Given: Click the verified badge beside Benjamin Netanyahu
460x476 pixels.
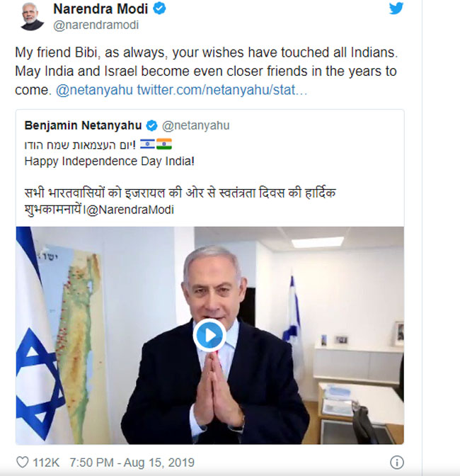Looking at the screenshot, I should click(152, 125).
